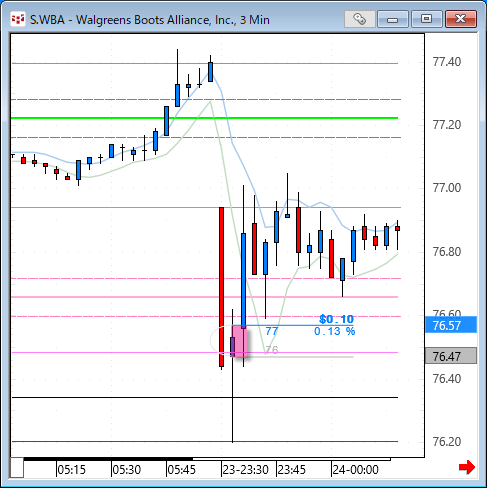
Task: Maximize the S.WBA chart window
Action: (x=426, y=19)
